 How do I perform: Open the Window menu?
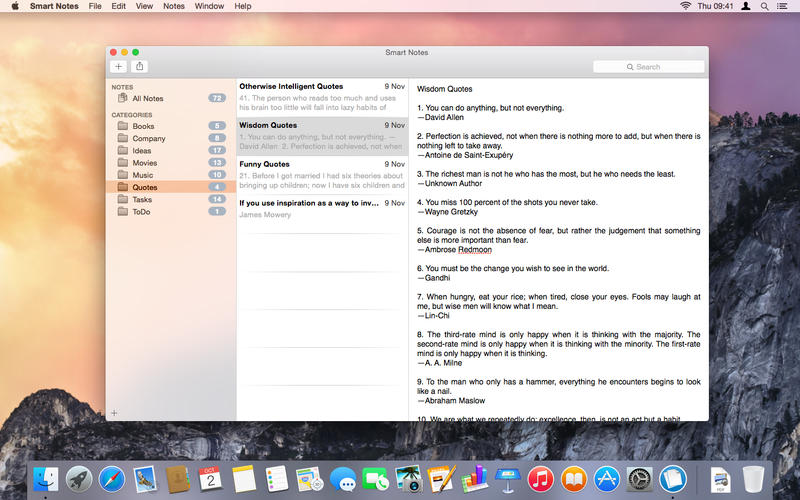[x=209, y=6]
